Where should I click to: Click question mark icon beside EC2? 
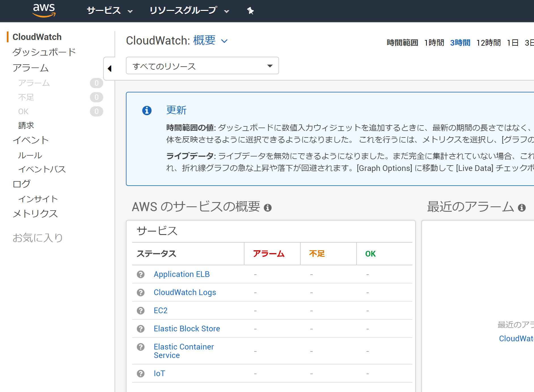pyautogui.click(x=141, y=311)
